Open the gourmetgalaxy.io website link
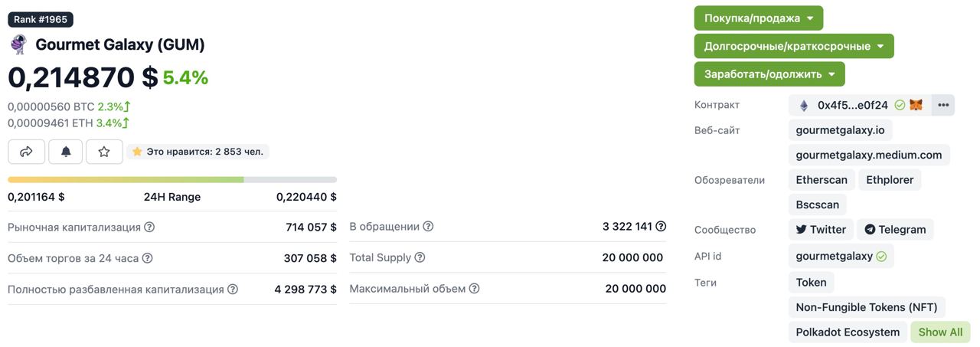Image resolution: width=980 pixels, height=347 pixels. click(x=840, y=130)
